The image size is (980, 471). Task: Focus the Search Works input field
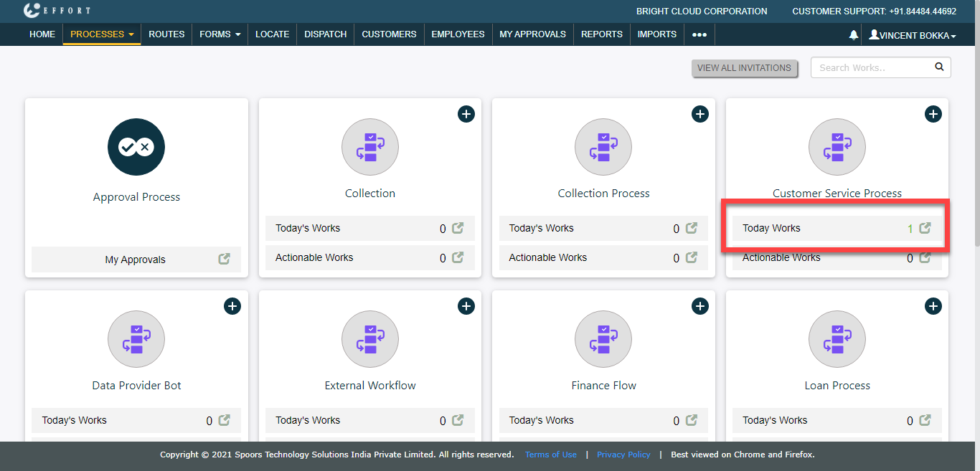872,67
